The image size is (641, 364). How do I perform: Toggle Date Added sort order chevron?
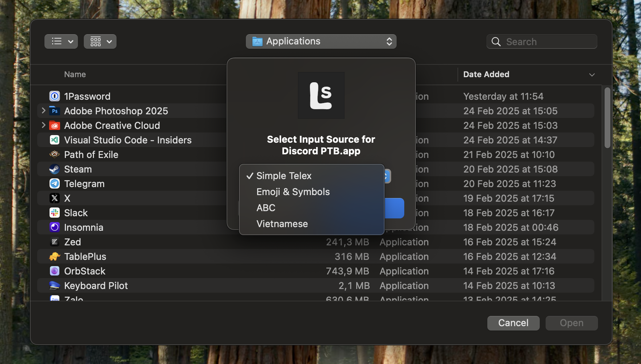[592, 75]
